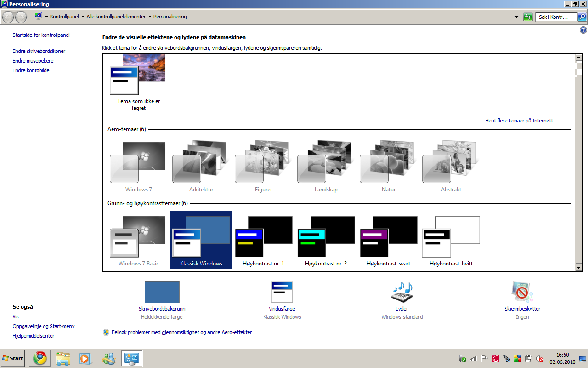Viewport: 588px width, 368px height.
Task: Open Windows Media Player from taskbar
Action: (86, 358)
